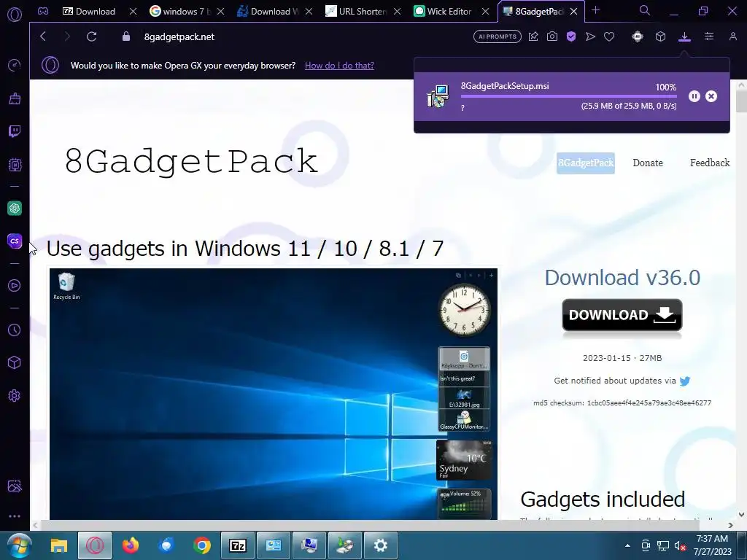Click the AI PROMPTS button
The image size is (747, 560).
click(498, 36)
